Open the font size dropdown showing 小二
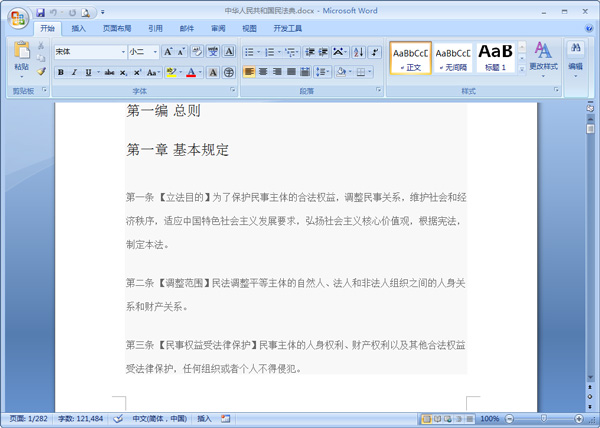600x428 pixels. click(143, 52)
